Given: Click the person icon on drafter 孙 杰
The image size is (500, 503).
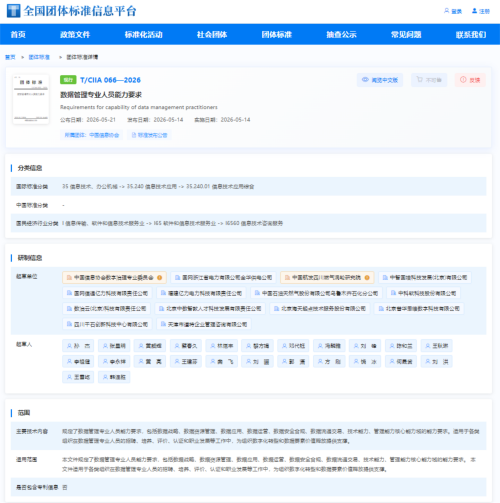Looking at the screenshot, I should [x=69, y=346].
